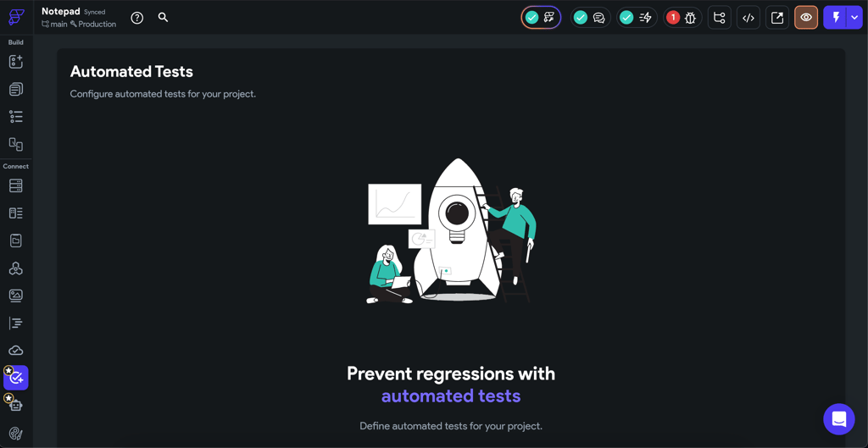Open the help question mark icon
This screenshot has height=448, width=868.
point(136,18)
